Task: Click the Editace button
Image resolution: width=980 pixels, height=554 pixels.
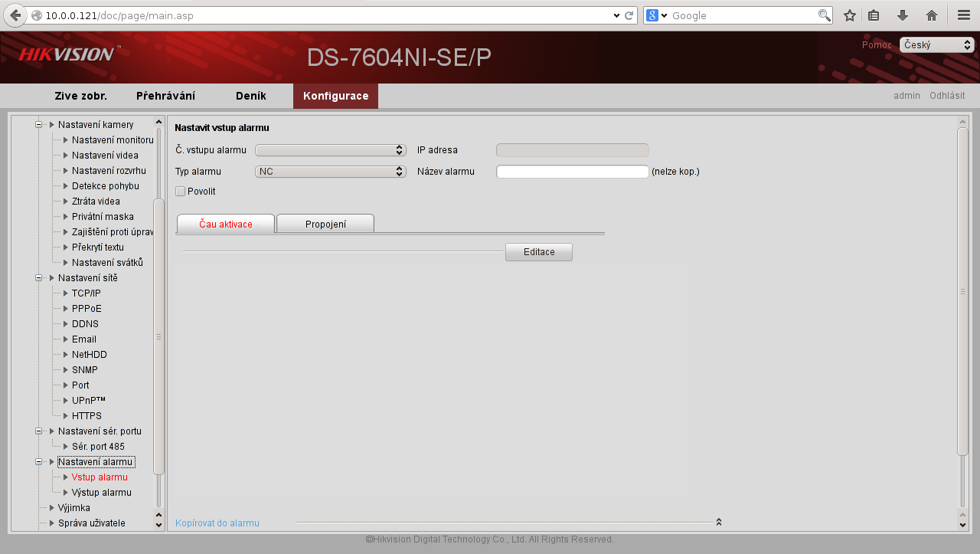Action: (x=539, y=252)
